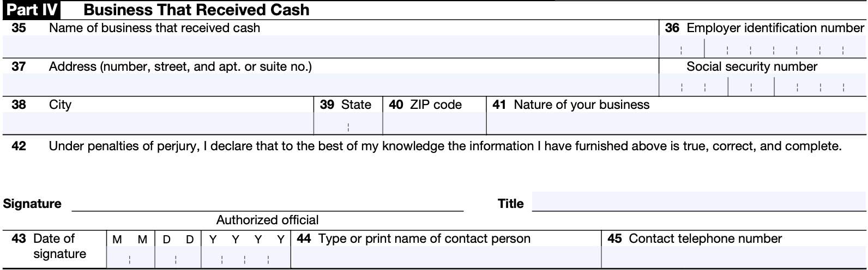Click the month box of signature date
Viewport: 868px width, 270px height.
coord(130,257)
